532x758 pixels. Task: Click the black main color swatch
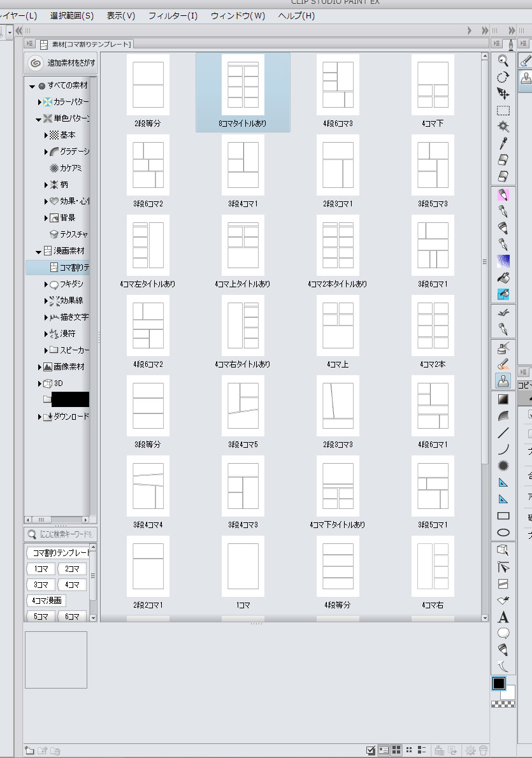(x=499, y=683)
